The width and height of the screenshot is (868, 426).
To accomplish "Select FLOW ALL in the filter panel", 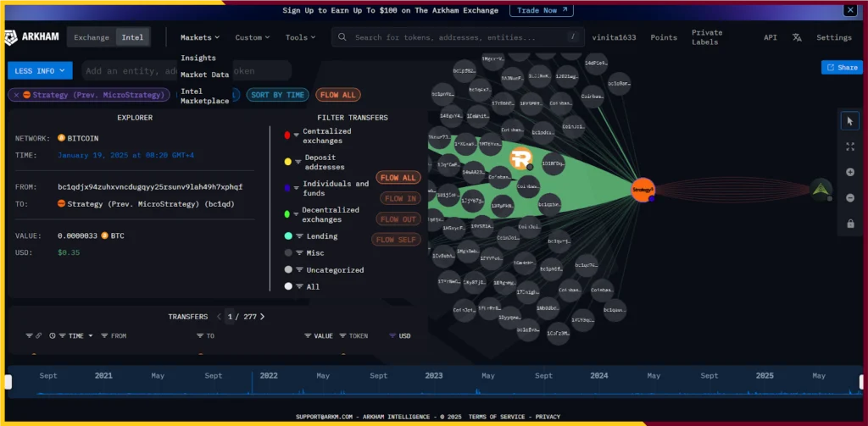I will (x=398, y=178).
